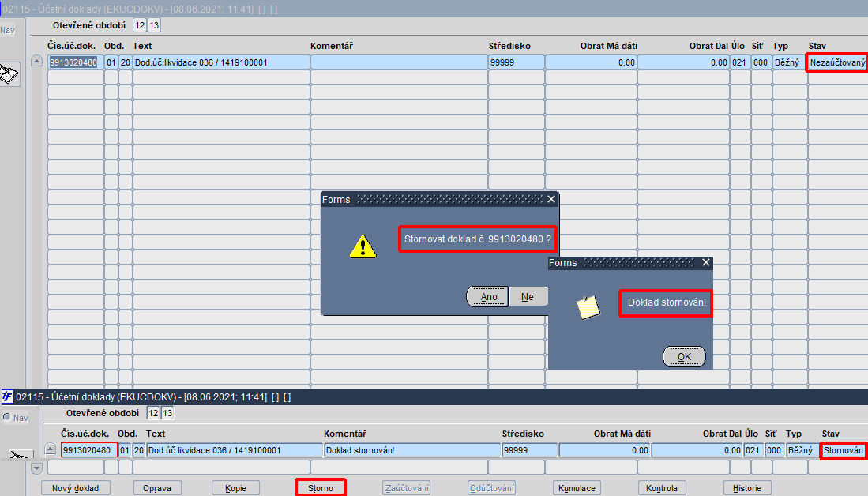Click the Středisko column header in the lower table
This screenshot has height=496, width=868.
tap(523, 434)
